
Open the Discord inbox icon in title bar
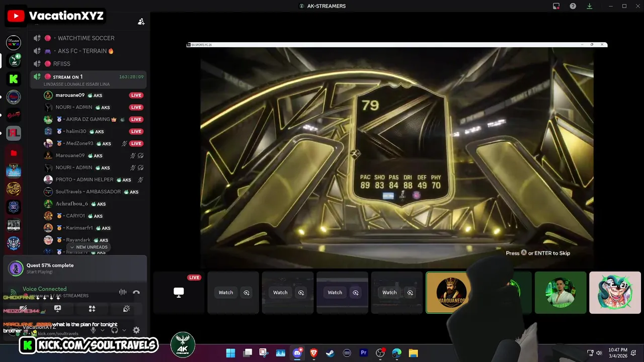click(556, 6)
